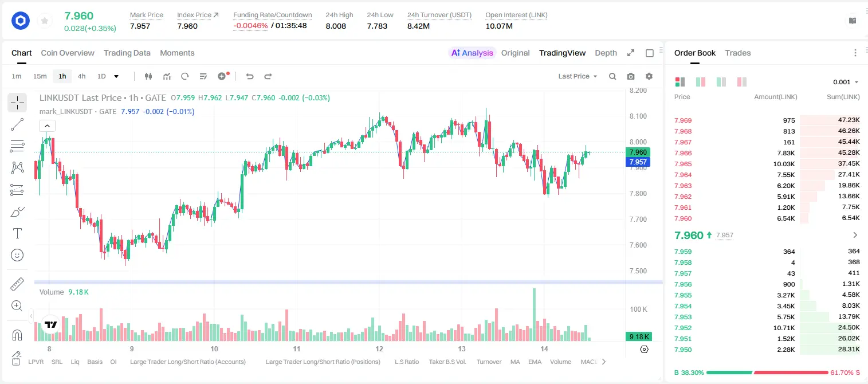Open the Last Price dropdown
This screenshot has width=868, height=384.
pyautogui.click(x=578, y=76)
